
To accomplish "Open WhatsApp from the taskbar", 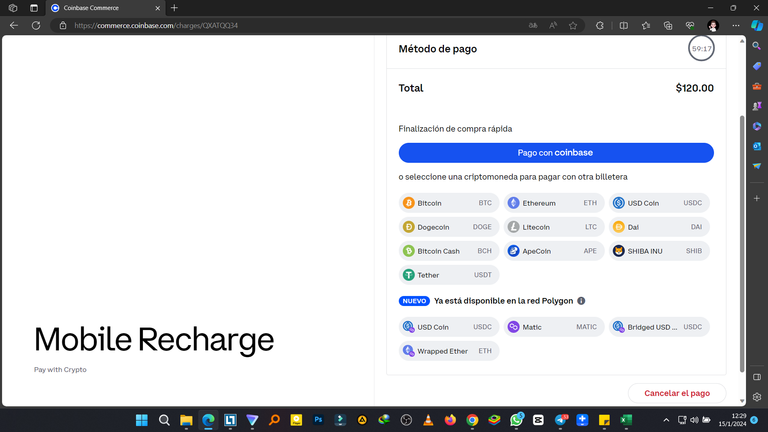I will click(x=516, y=420).
